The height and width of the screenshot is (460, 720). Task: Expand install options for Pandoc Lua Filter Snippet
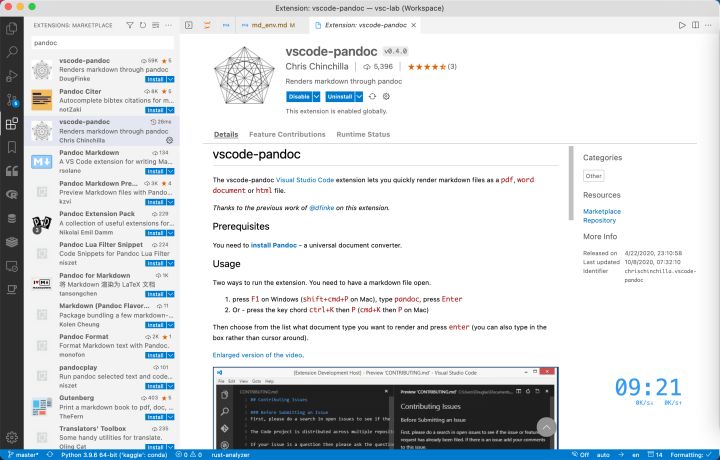[x=170, y=264]
